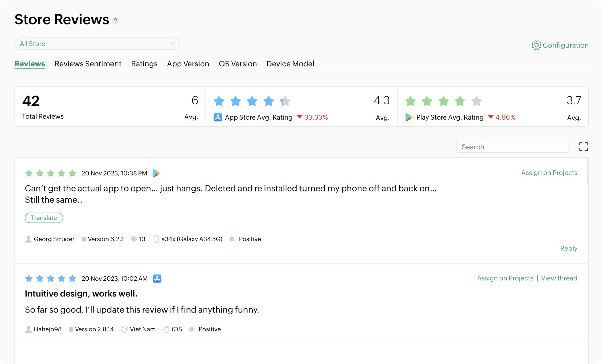Screen dimensions: 601x364
Task: Expand the reviews list to fullscreen
Action: coord(583,147)
